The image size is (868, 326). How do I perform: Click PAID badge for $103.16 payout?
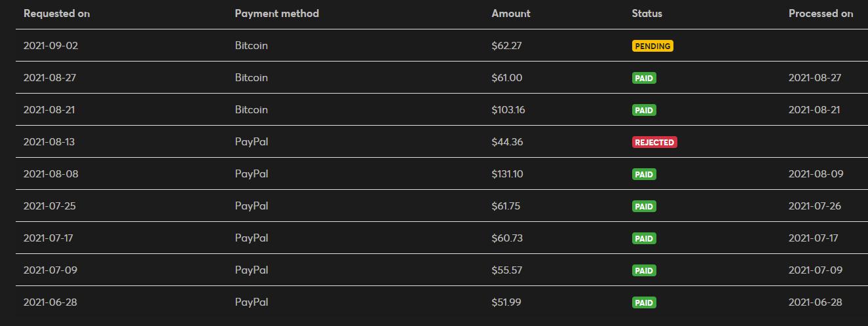[x=644, y=110]
